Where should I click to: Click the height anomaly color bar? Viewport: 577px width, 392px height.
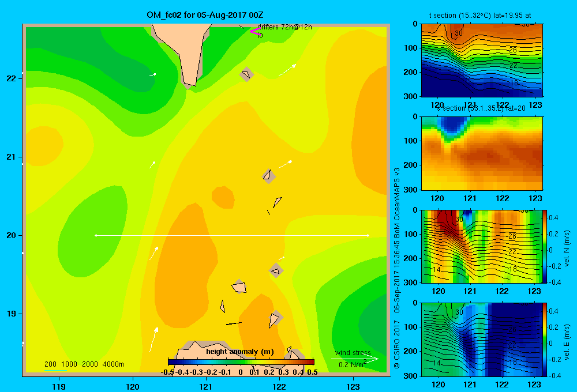[x=241, y=362]
